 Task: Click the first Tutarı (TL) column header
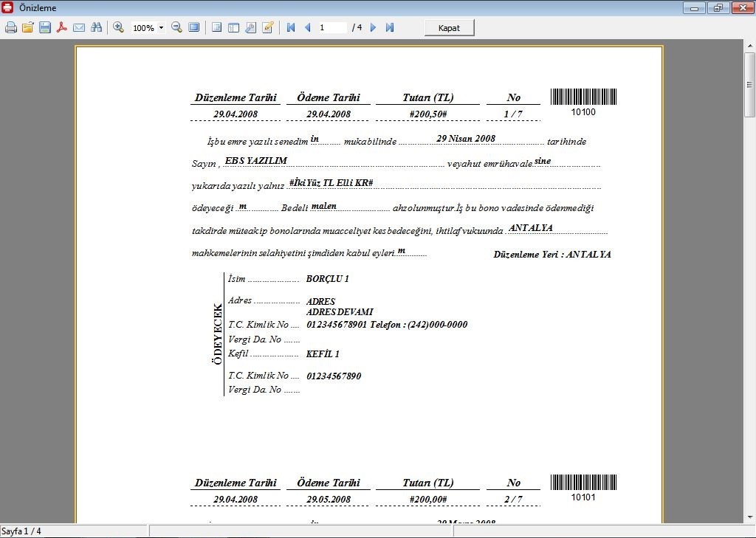tap(428, 97)
